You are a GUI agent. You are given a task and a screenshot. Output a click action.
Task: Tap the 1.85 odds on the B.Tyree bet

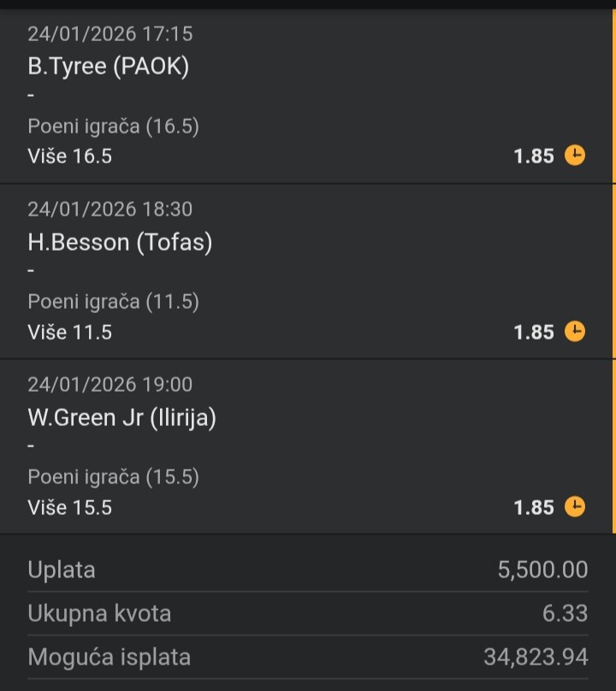pyautogui.click(x=534, y=157)
